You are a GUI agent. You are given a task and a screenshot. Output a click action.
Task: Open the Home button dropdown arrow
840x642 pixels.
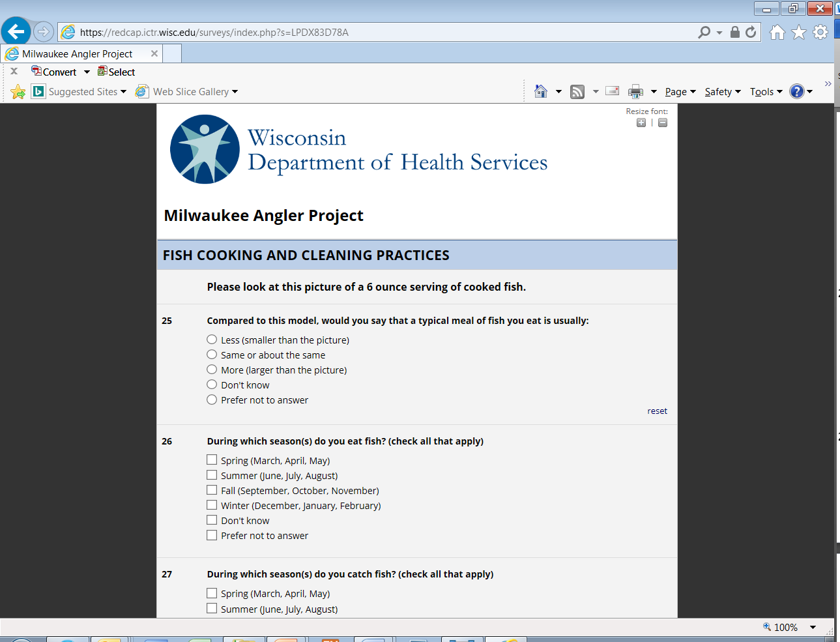(558, 92)
